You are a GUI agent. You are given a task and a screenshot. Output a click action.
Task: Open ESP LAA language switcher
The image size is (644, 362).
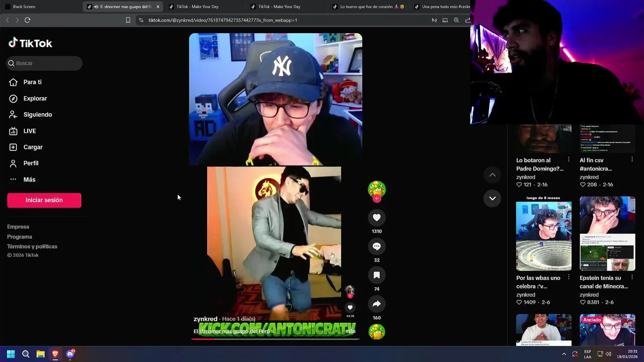point(588,354)
